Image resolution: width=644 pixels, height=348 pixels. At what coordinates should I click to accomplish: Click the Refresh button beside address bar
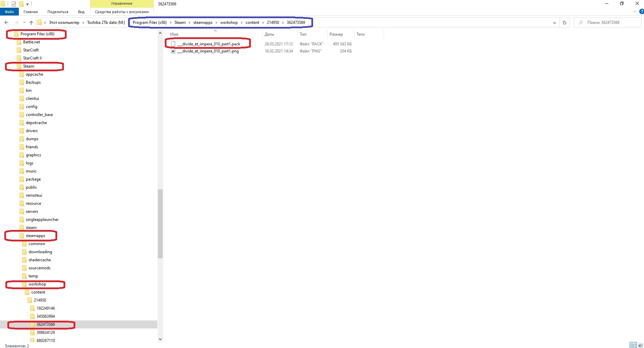click(565, 23)
